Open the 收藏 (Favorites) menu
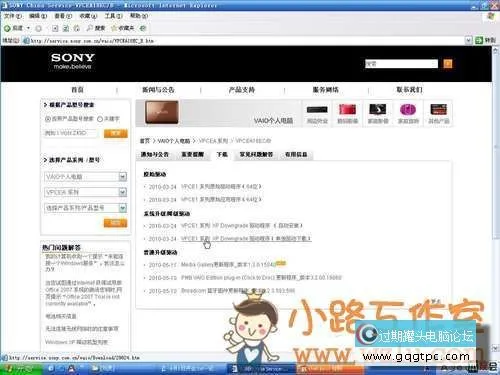The image size is (500, 375). (88, 16)
